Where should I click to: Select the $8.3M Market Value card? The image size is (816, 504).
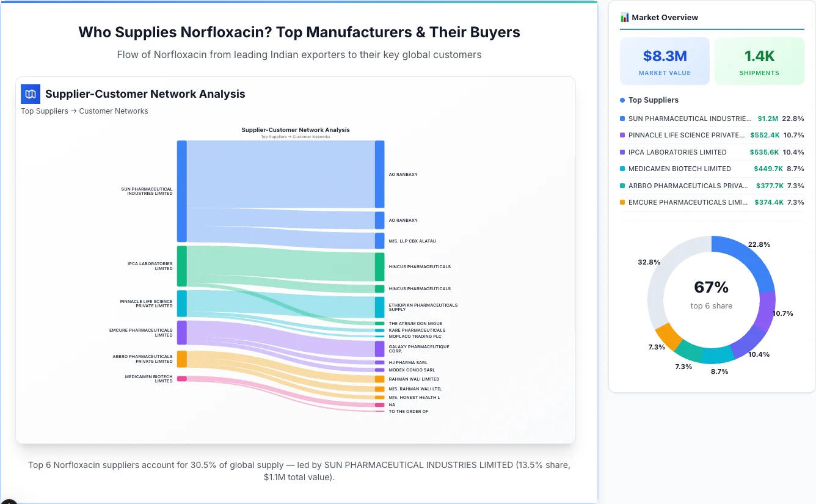pyautogui.click(x=665, y=60)
